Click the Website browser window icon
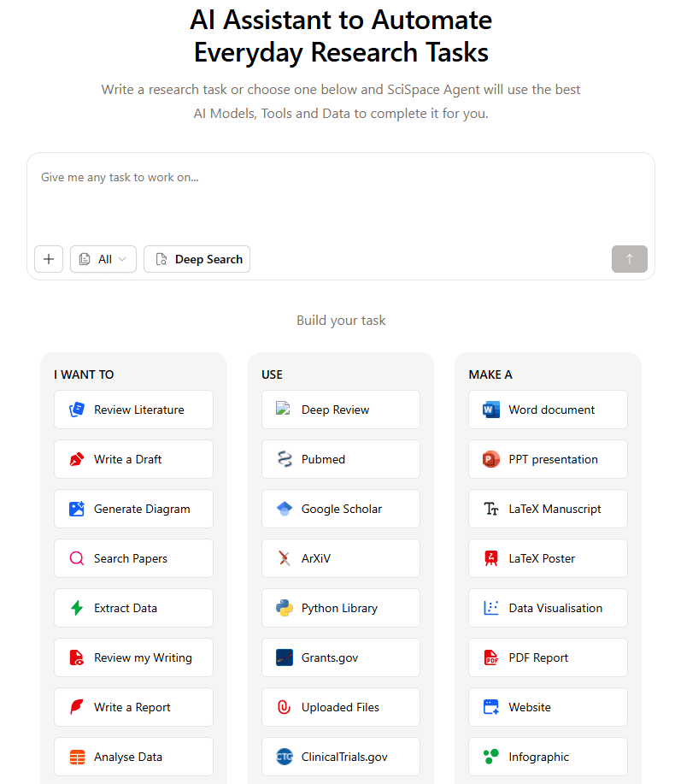 (491, 707)
